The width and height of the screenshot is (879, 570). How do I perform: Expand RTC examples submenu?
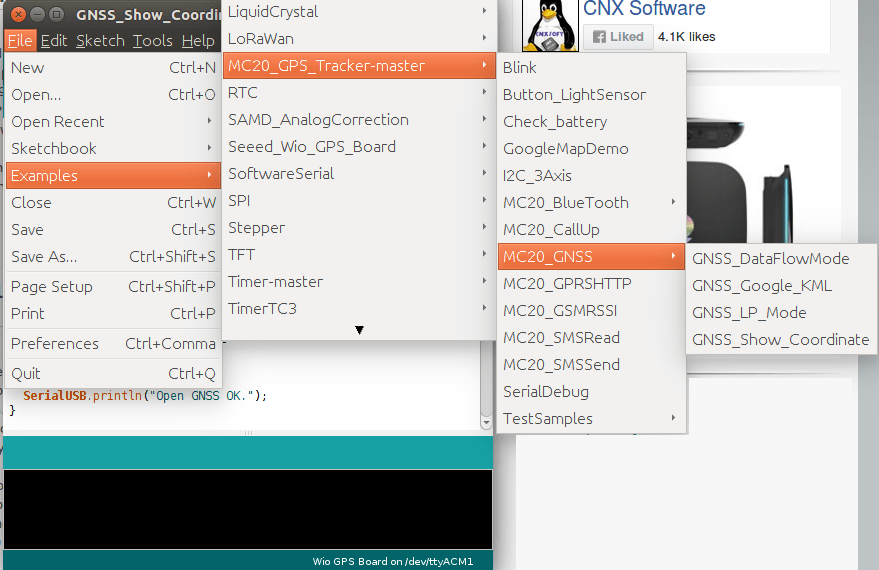[x=359, y=92]
